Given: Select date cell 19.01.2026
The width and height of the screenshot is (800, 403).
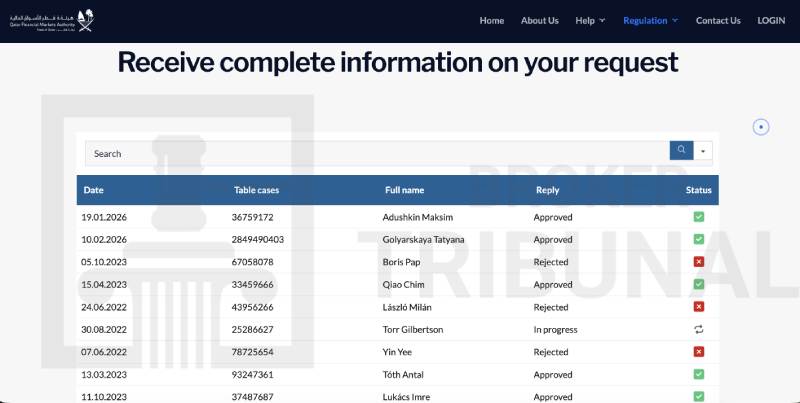Looking at the screenshot, I should [104, 217].
